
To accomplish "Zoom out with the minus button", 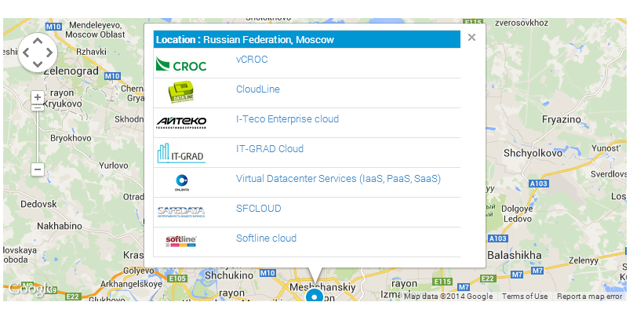I will click(x=38, y=169).
